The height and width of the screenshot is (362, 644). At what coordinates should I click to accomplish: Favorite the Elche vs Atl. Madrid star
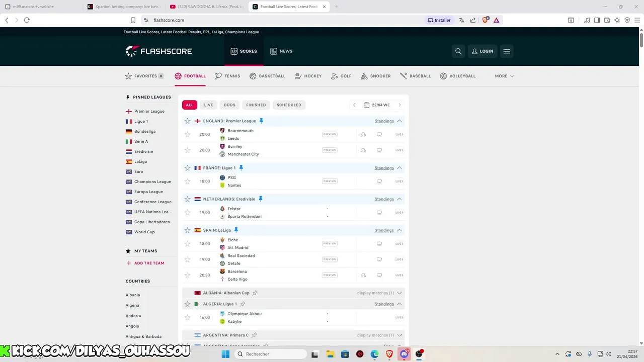(x=188, y=243)
